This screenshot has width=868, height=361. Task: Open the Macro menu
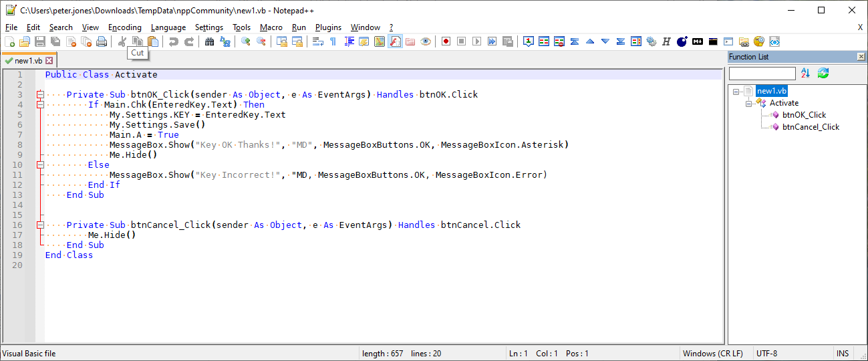[x=271, y=27]
